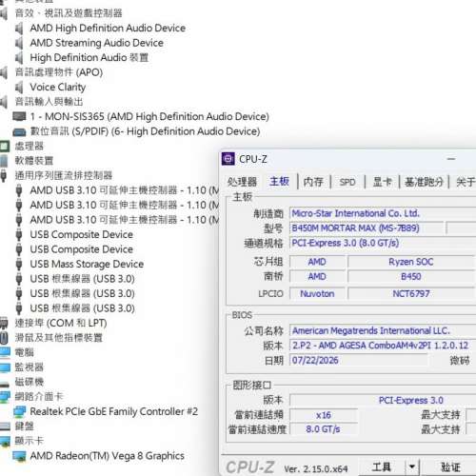Select the 音訊處理物件 (APO) category
476x476 pixels.
59,72
